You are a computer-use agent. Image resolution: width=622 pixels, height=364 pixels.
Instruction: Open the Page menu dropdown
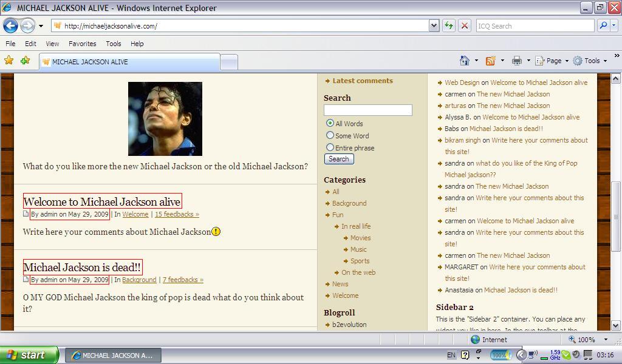click(557, 61)
